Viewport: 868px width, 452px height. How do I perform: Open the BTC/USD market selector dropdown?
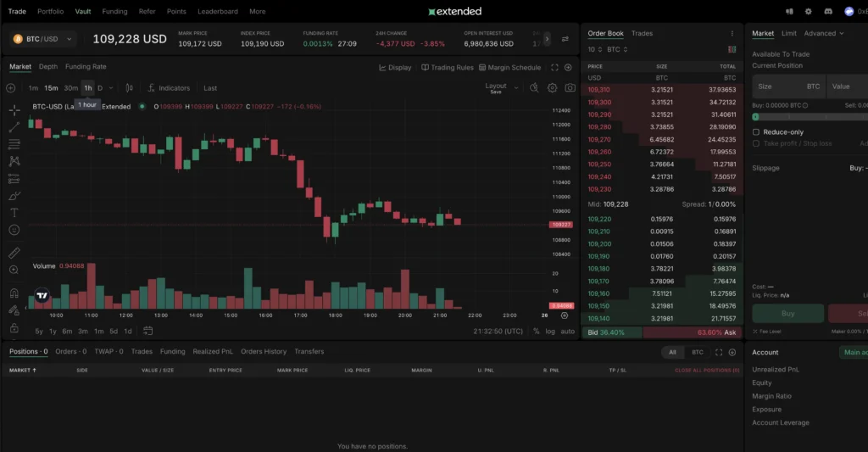(x=42, y=39)
